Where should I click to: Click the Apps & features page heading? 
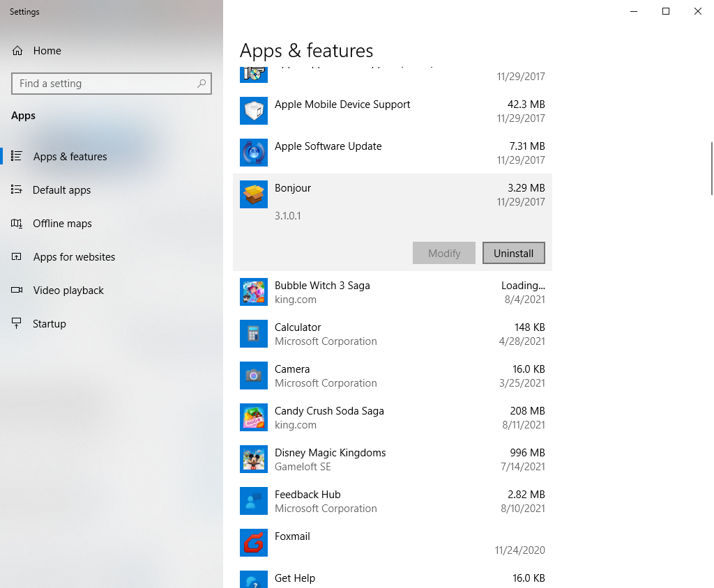307,51
